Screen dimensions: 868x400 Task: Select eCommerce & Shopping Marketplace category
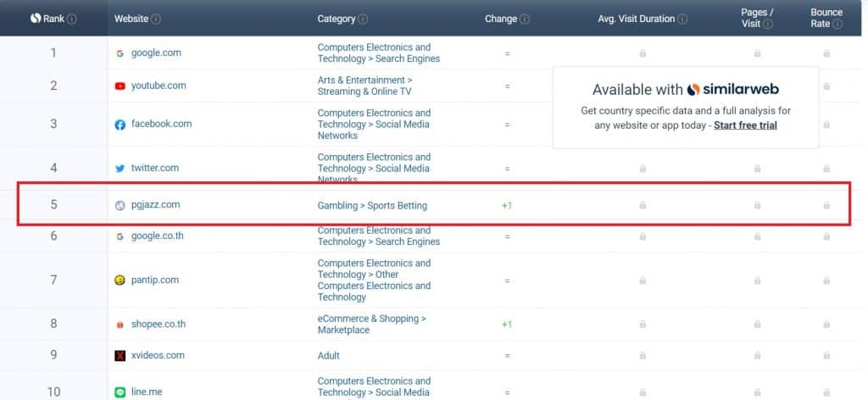click(371, 324)
